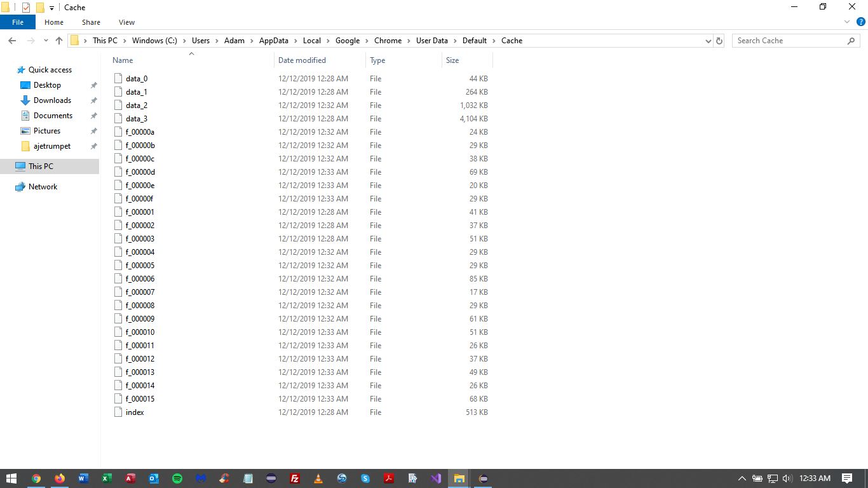Select the data_3 file
The width and height of the screenshot is (868, 488).
click(x=137, y=119)
